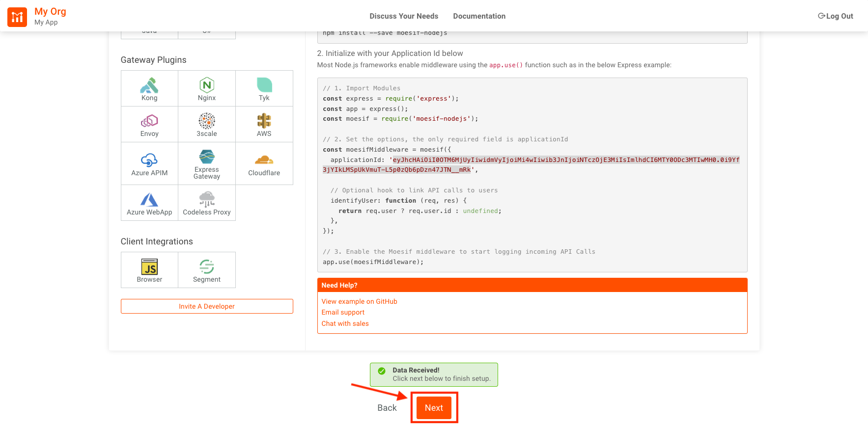868x425 pixels.
Task: Choose the AWS gateway plugin
Action: coord(264,125)
